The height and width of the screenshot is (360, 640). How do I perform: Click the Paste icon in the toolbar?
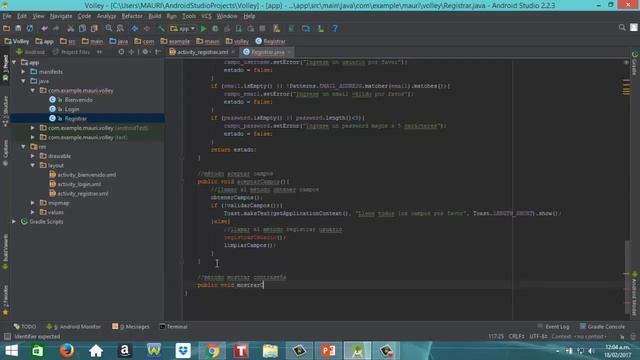pyautogui.click(x=94, y=29)
